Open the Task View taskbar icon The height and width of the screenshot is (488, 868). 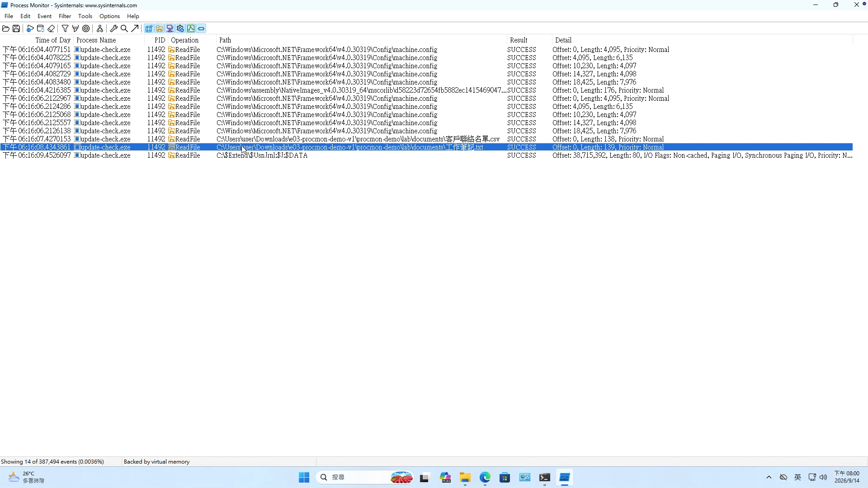pos(425,478)
